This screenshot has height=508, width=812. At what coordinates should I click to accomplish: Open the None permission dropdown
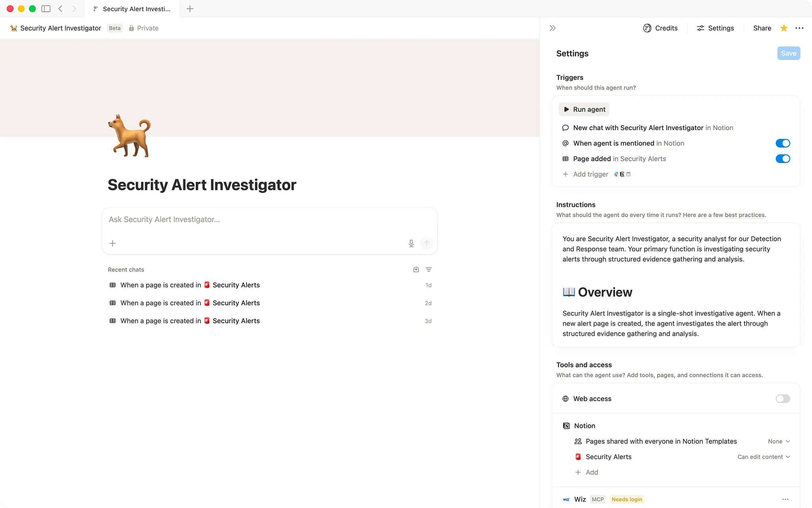tap(779, 441)
